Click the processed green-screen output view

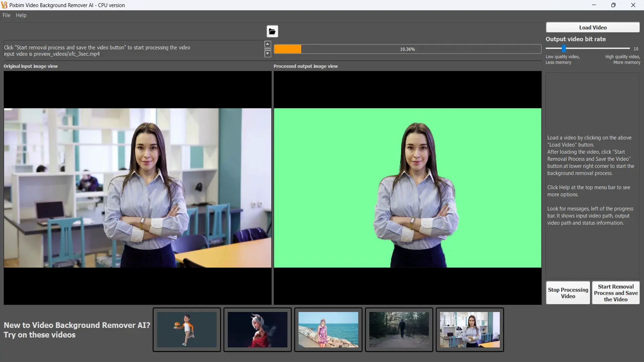408,188
